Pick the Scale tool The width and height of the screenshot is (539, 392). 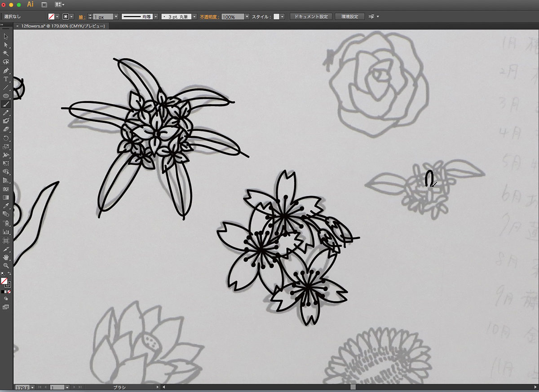pyautogui.click(x=6, y=146)
